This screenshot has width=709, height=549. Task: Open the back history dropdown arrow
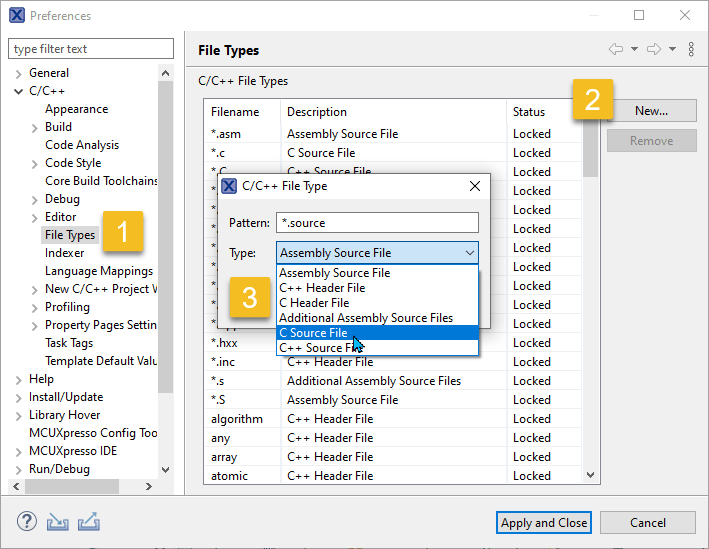[x=634, y=49]
